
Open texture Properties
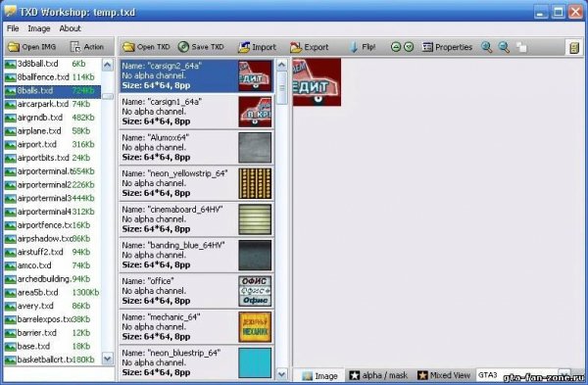[447, 47]
